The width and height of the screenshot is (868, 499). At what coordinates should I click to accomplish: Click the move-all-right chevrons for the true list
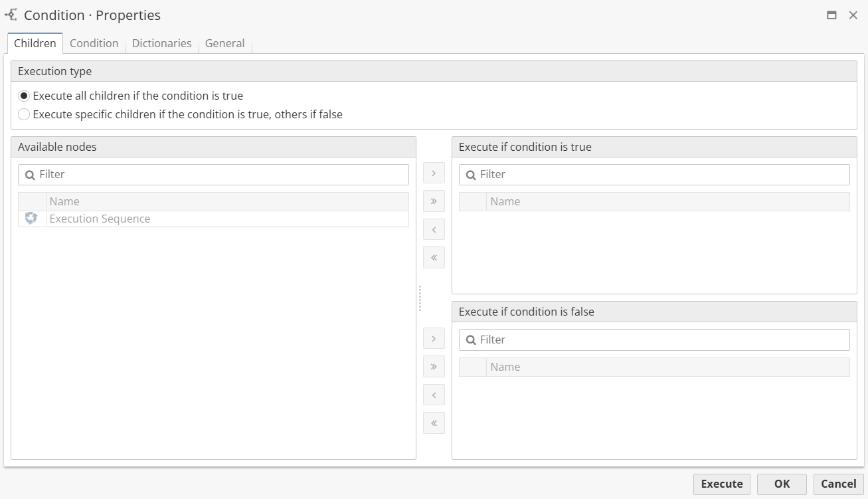tap(434, 201)
